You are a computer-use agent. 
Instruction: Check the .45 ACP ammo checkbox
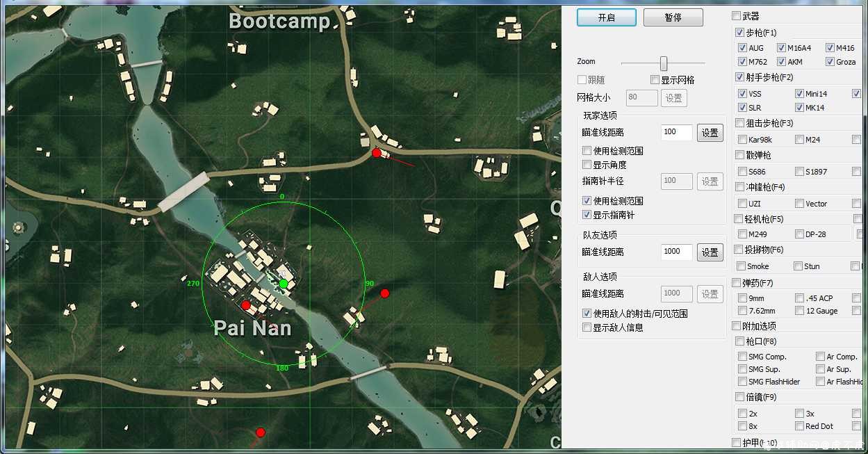(799, 298)
